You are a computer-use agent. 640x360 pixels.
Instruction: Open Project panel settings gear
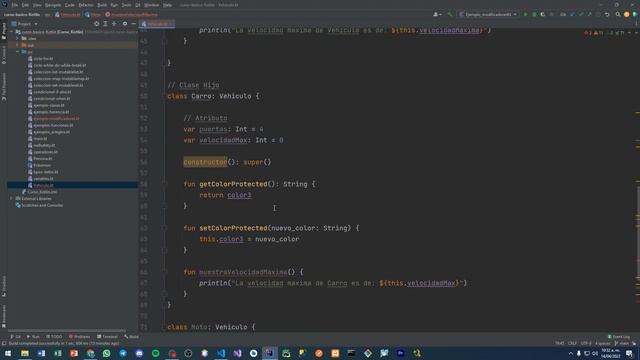click(x=125, y=24)
